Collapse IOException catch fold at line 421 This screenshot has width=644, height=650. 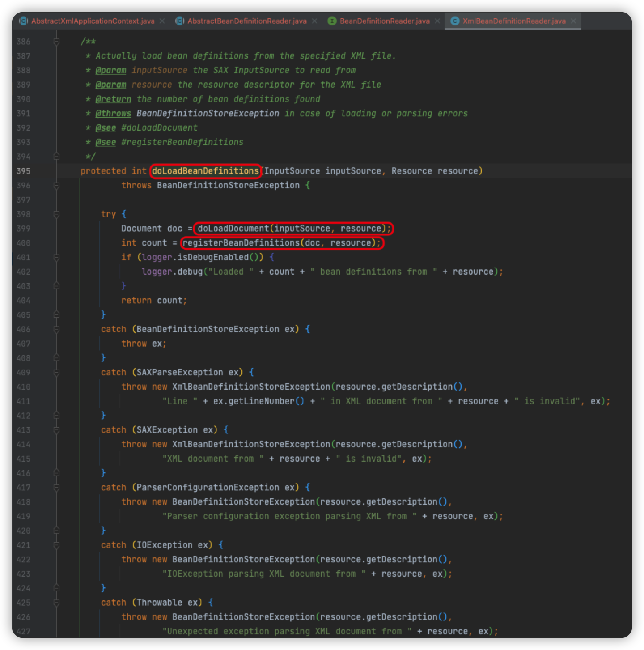coord(56,545)
